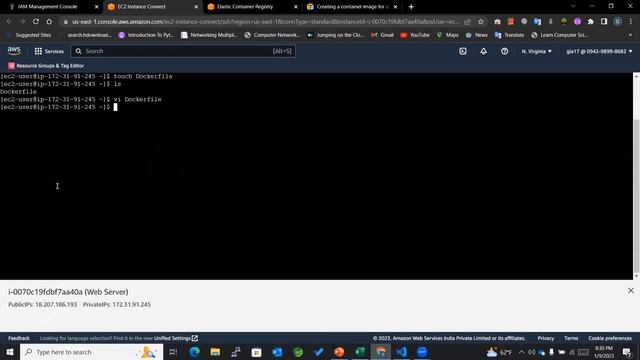Open AWS CloudShell icon in console header

[462, 51]
